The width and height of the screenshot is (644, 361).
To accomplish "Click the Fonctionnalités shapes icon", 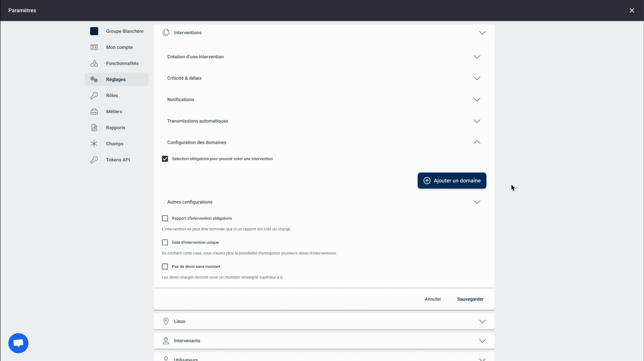I will coord(94,63).
